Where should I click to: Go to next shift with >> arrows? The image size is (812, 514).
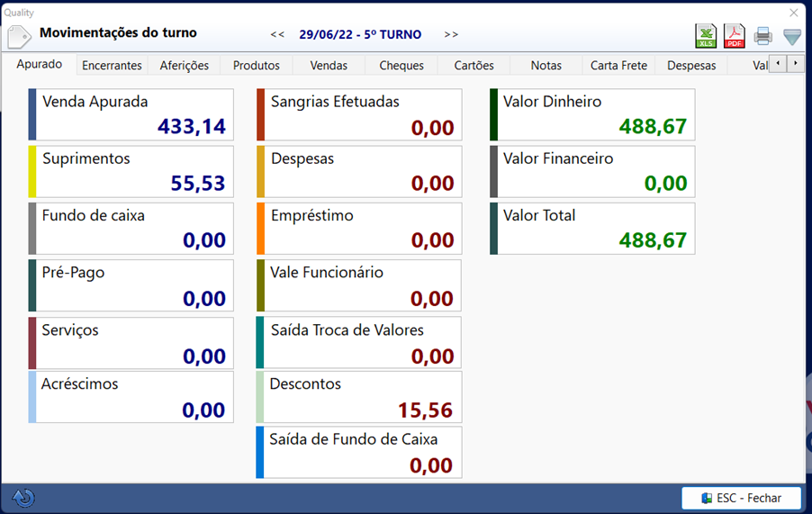(451, 35)
